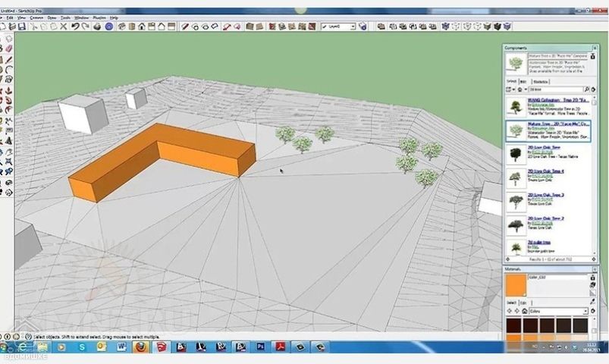Click the 2D Live Oak Tree 4 link
Screen dimensions: 609x364
(546, 171)
